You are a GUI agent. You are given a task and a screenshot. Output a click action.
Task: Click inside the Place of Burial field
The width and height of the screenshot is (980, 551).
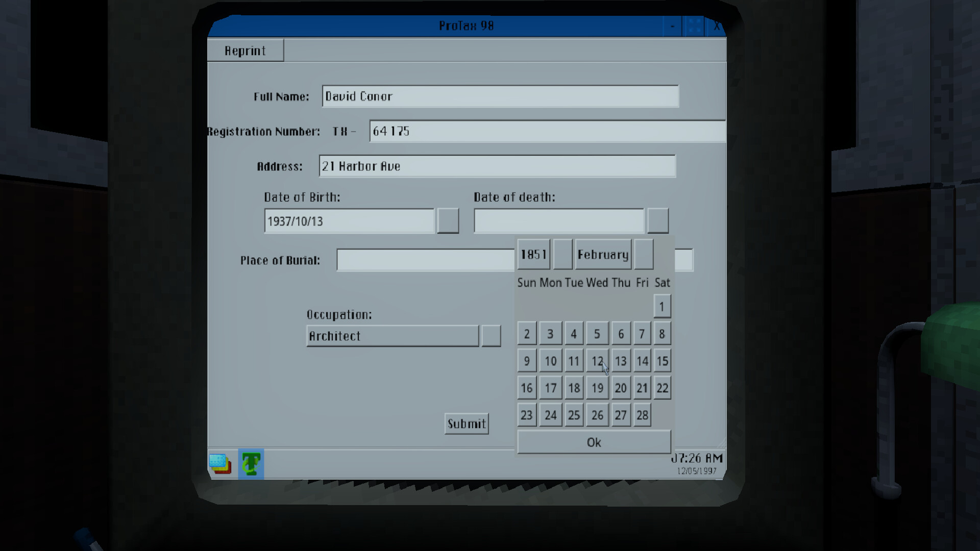click(424, 260)
